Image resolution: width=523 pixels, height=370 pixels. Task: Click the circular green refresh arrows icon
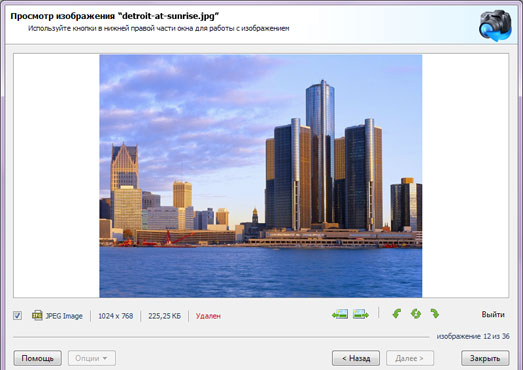(416, 314)
